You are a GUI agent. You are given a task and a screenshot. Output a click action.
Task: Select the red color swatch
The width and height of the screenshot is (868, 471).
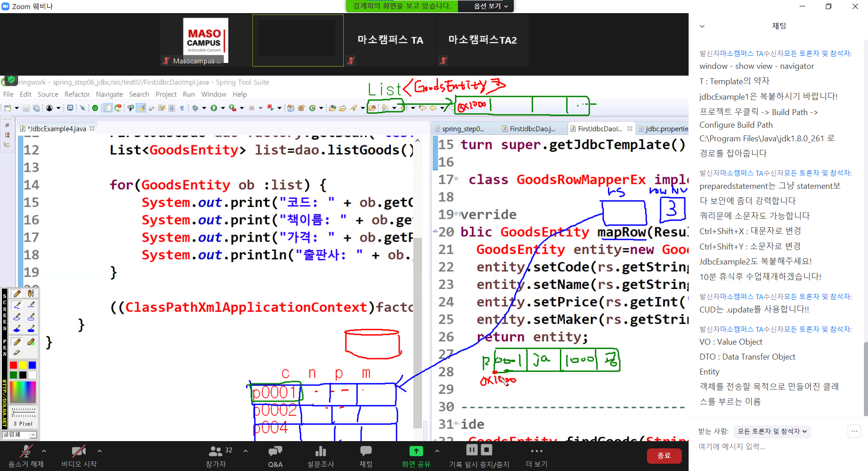point(14,365)
